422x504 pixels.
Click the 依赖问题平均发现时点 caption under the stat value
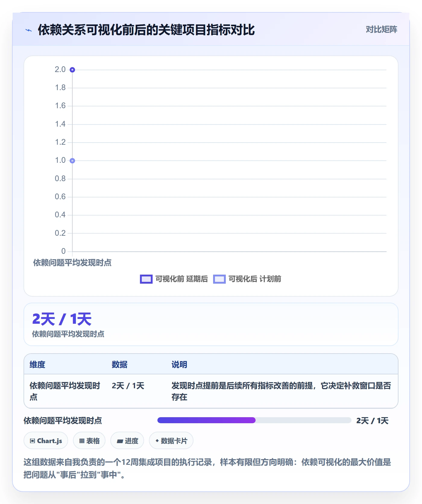coord(68,334)
